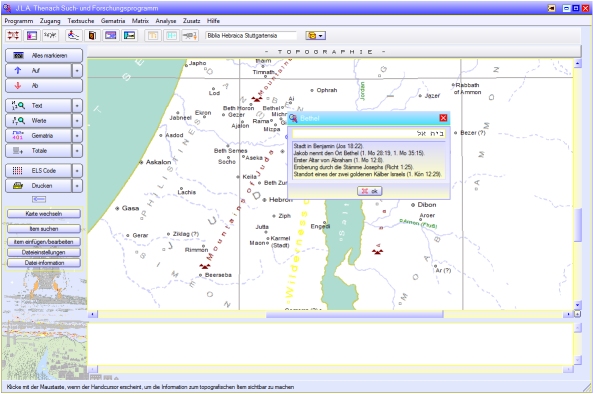
Task: Open the Zugang menu
Action: [x=50, y=21]
